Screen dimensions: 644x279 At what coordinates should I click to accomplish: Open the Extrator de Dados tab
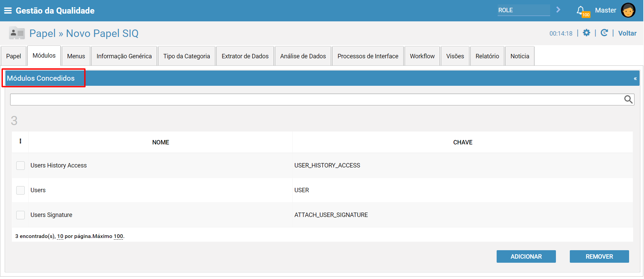245,56
